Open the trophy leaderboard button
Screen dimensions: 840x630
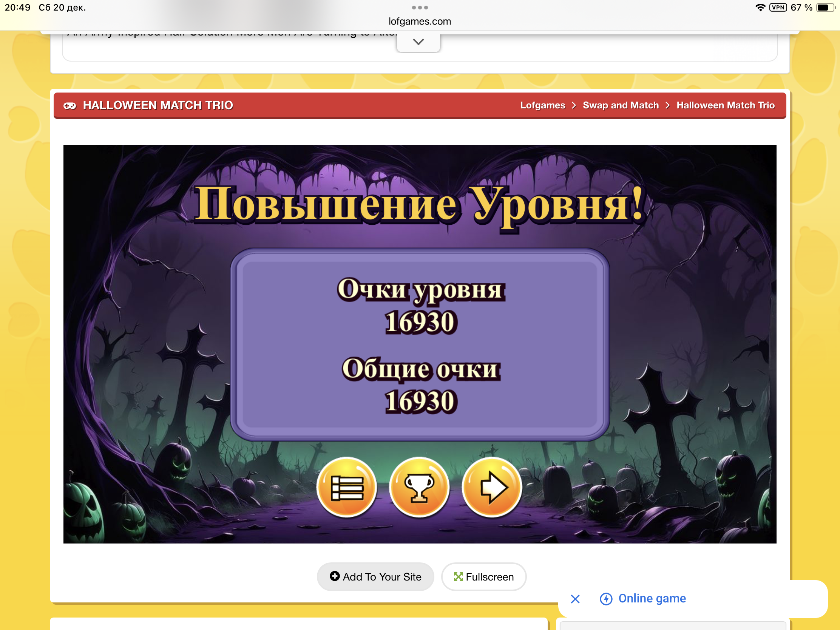point(419,487)
